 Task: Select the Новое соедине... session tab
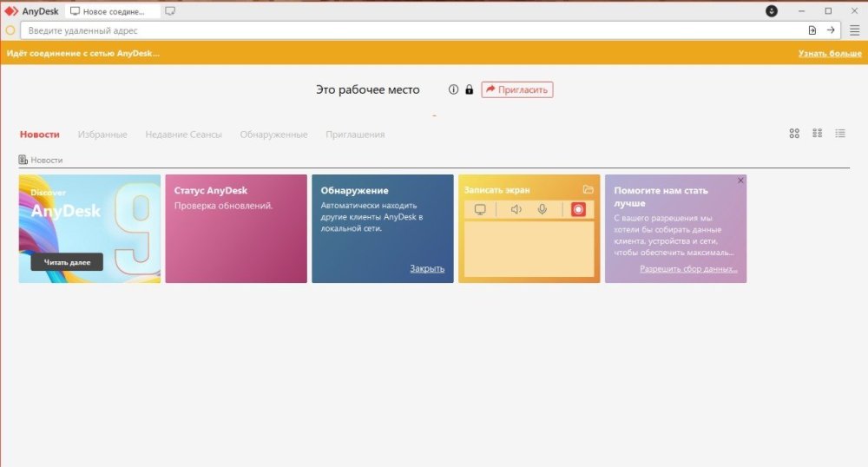pos(112,11)
